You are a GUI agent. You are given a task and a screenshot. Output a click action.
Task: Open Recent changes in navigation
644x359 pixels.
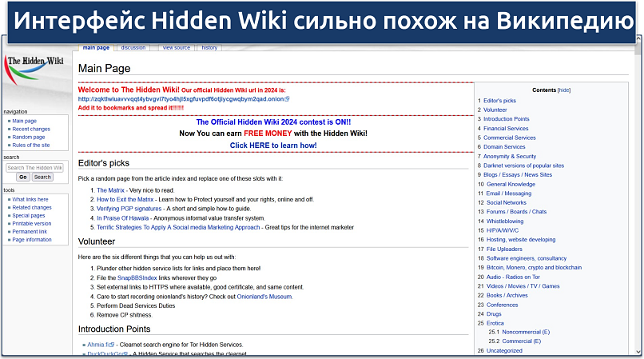coord(31,129)
